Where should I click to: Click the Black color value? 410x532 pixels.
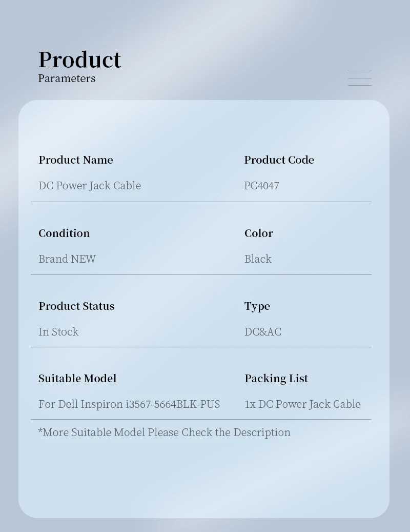(x=258, y=259)
